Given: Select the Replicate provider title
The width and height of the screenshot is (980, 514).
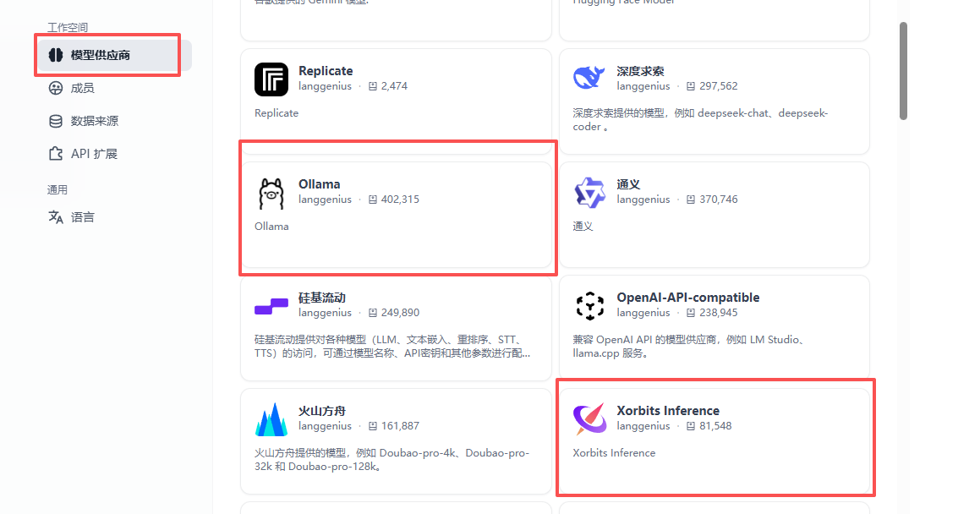Looking at the screenshot, I should 326,70.
